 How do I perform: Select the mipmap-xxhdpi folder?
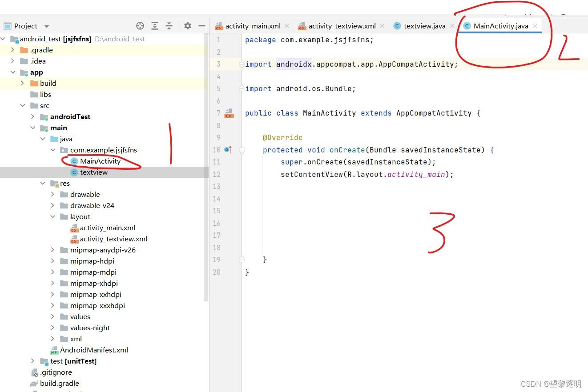(96, 295)
